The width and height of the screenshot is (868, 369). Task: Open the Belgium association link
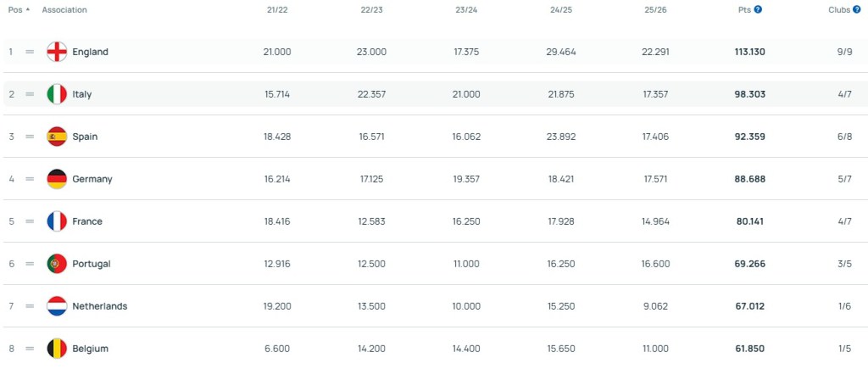pyautogui.click(x=91, y=349)
